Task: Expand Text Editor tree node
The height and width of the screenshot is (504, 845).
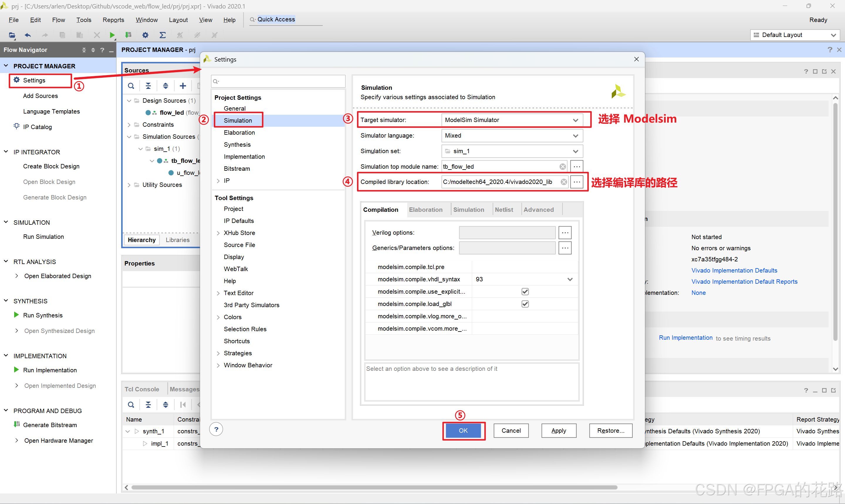Action: click(218, 293)
